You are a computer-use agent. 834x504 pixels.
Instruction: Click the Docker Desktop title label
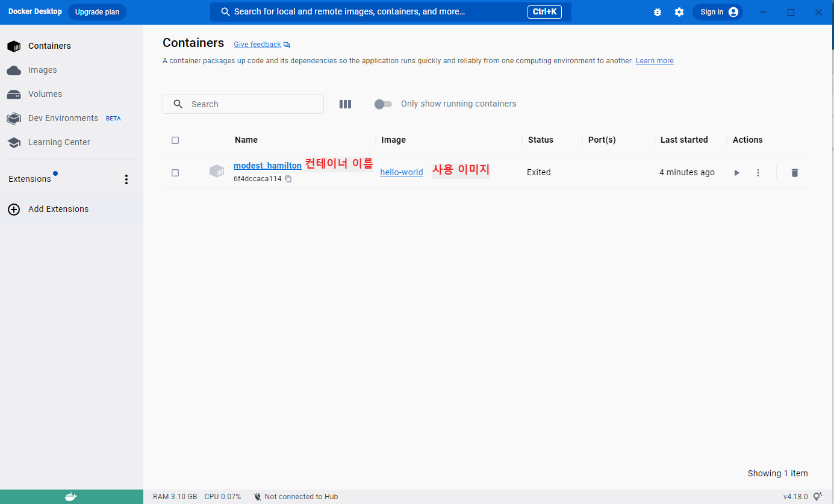click(x=35, y=11)
